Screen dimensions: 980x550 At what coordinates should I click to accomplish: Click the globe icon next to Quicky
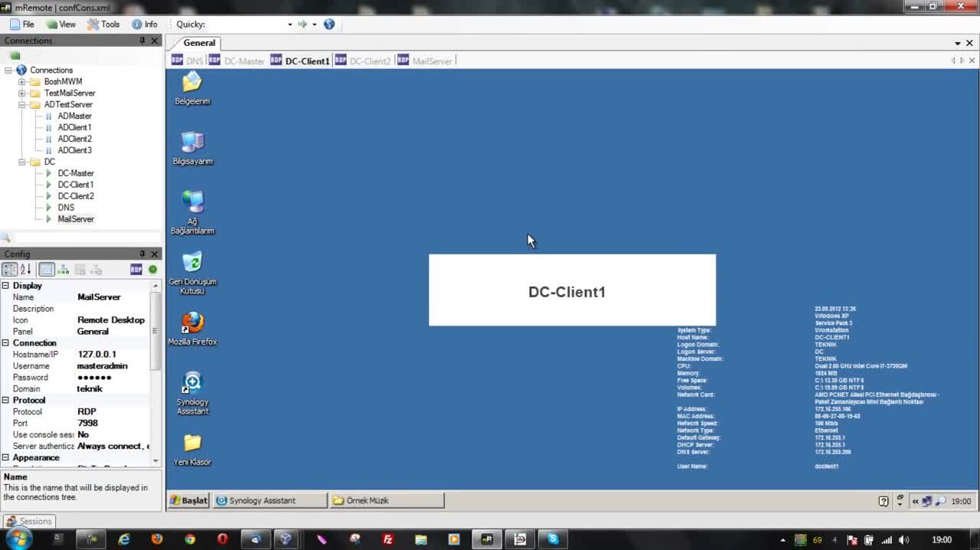pyautogui.click(x=329, y=25)
